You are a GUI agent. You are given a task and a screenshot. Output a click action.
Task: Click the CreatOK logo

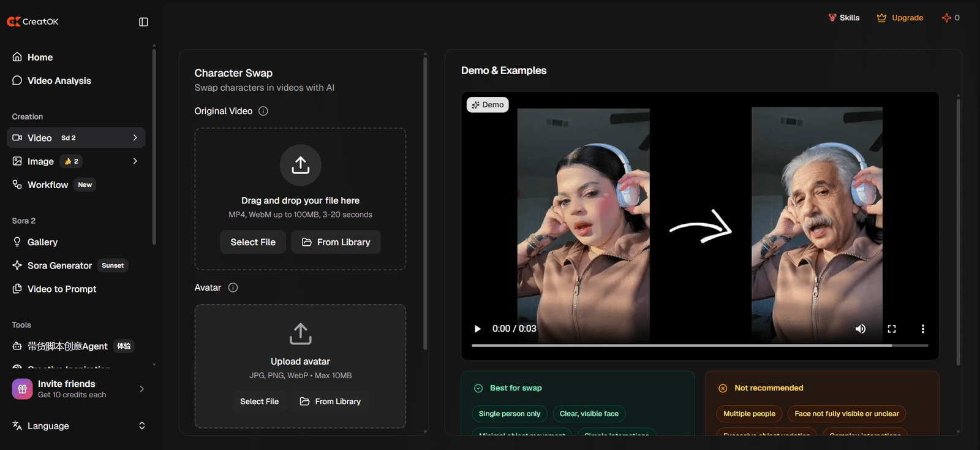33,21
